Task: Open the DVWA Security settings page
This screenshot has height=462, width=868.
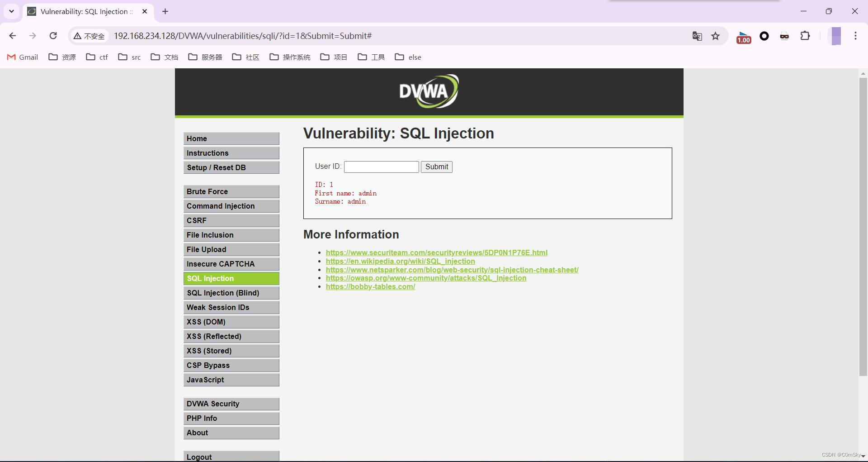Action: (x=231, y=404)
